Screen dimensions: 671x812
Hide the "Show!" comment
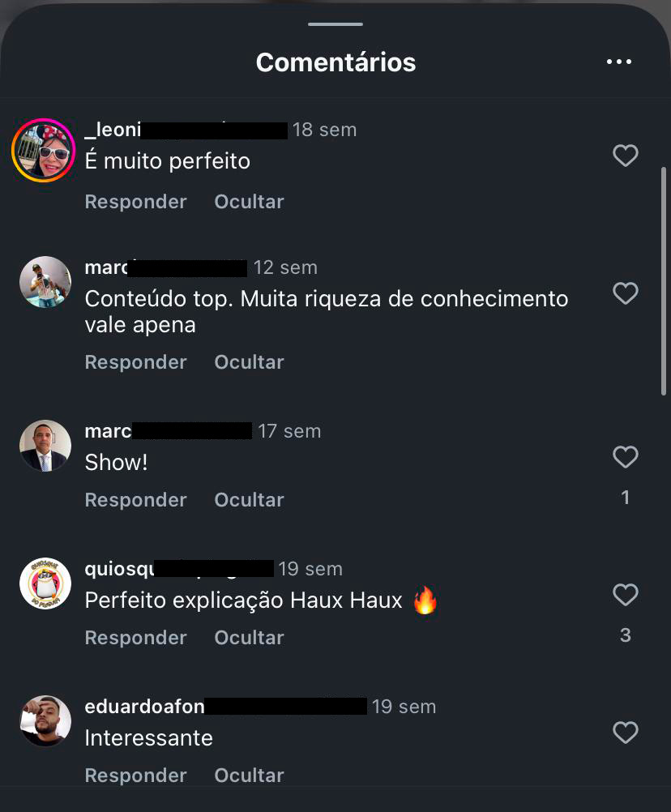click(249, 500)
